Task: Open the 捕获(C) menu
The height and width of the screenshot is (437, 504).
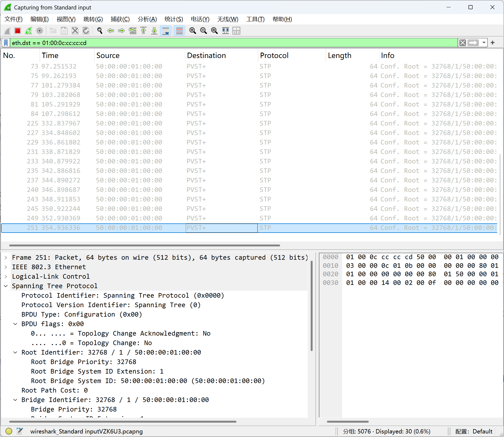Action: tap(120, 19)
